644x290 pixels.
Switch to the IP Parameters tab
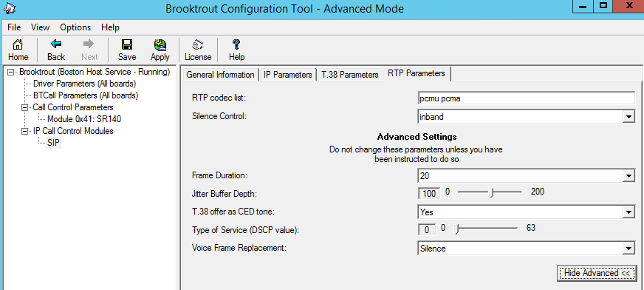[x=287, y=75]
